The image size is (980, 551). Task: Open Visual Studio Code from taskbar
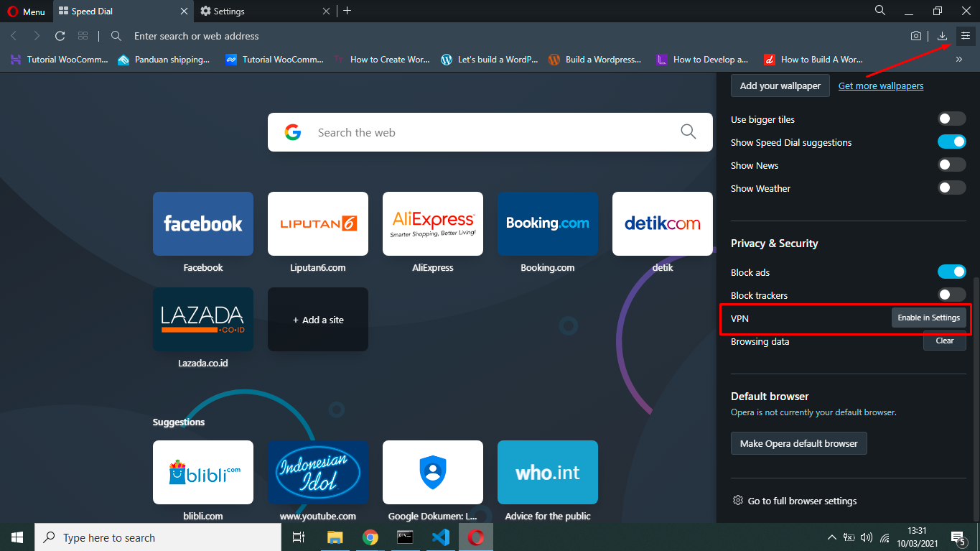pos(441,537)
